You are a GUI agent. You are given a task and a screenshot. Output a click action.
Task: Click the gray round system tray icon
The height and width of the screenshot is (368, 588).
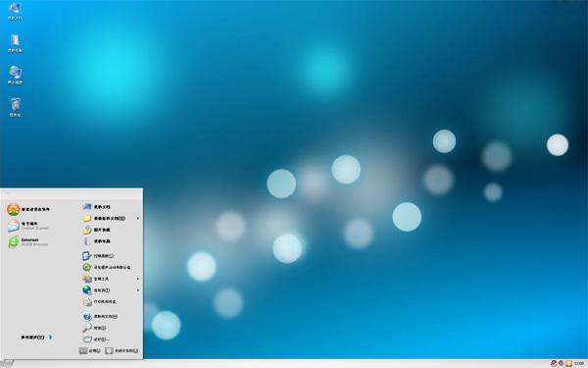point(561,363)
